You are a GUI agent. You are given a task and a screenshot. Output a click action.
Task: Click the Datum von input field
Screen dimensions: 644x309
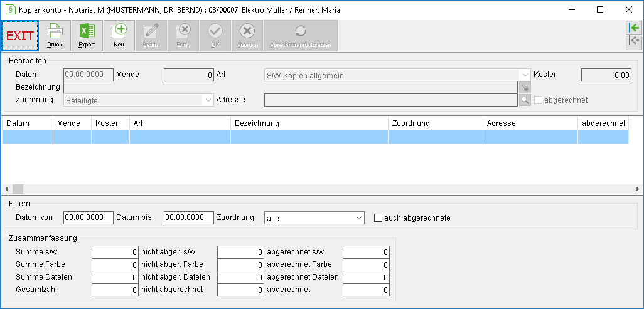coord(89,218)
